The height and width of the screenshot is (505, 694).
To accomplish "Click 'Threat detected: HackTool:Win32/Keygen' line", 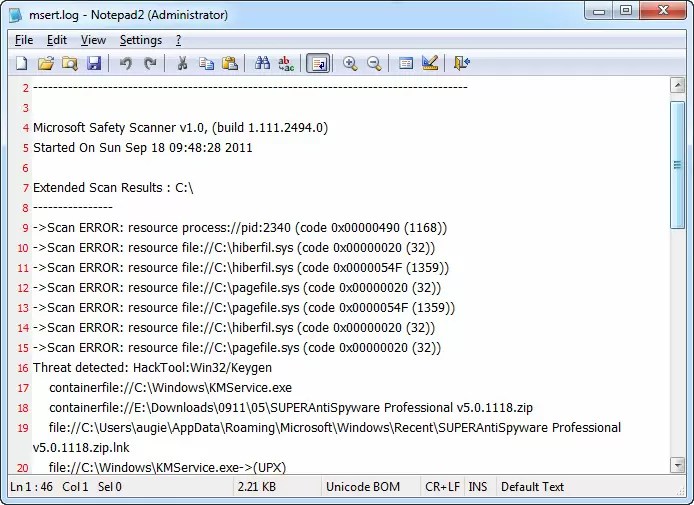I will [152, 368].
